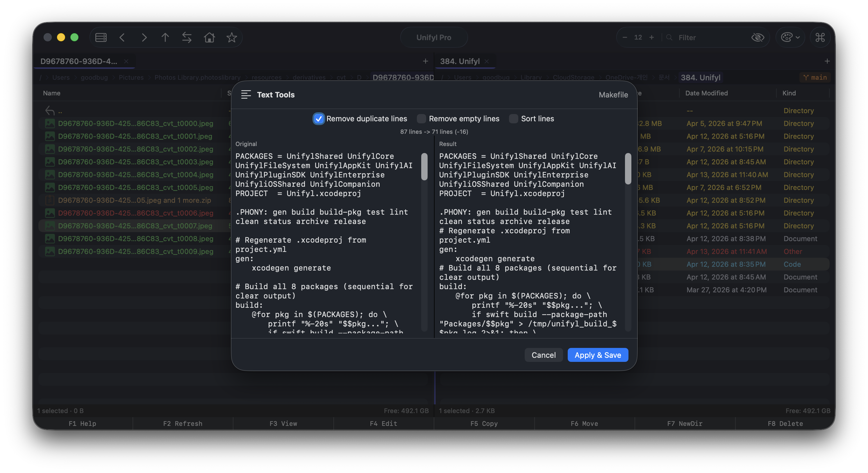
Task: Enable Remove empty lines checkbox
Action: [x=421, y=119]
